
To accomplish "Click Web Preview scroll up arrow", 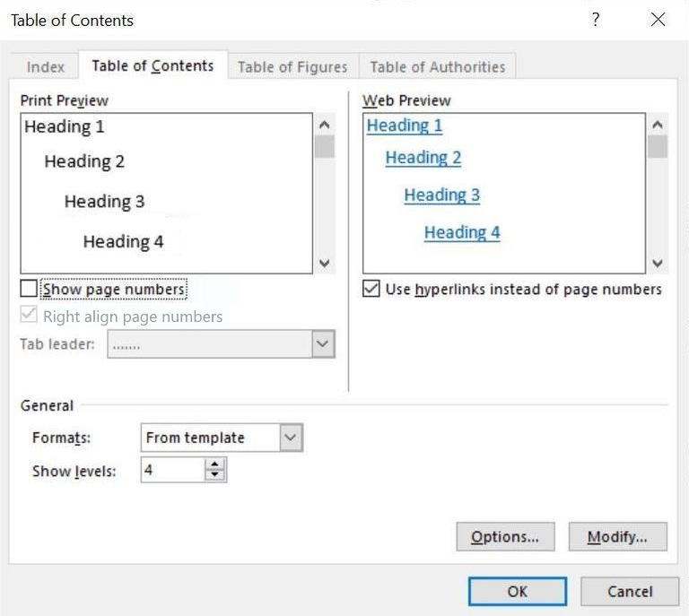I will click(658, 126).
